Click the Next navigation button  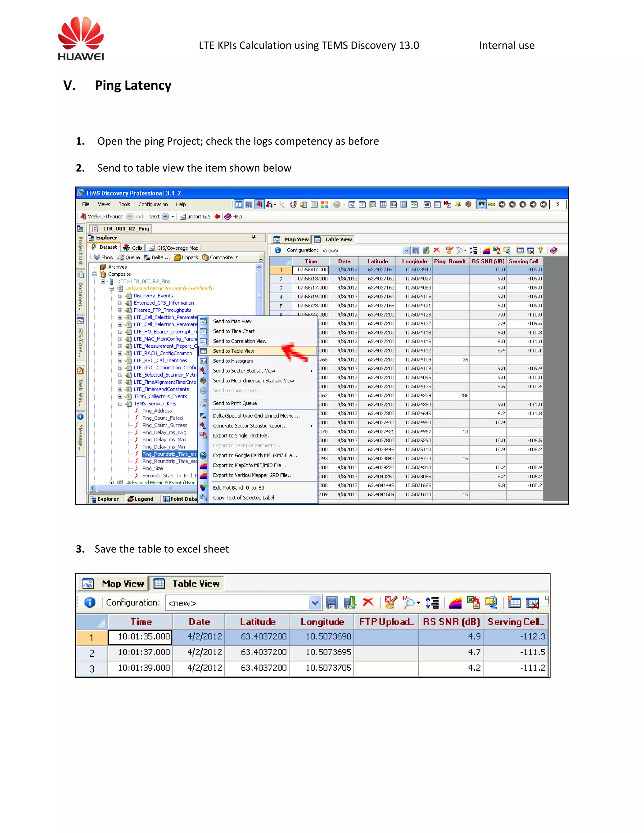pyautogui.click(x=158, y=216)
